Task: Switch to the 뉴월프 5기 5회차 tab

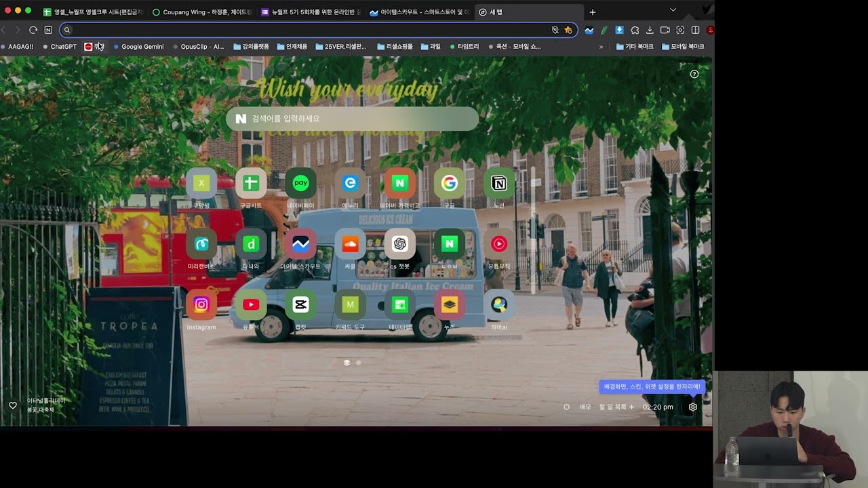Action: (311, 12)
